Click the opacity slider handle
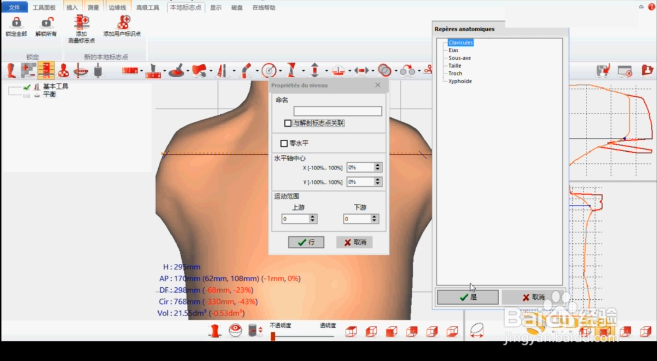This screenshot has height=361, width=657. point(273,336)
